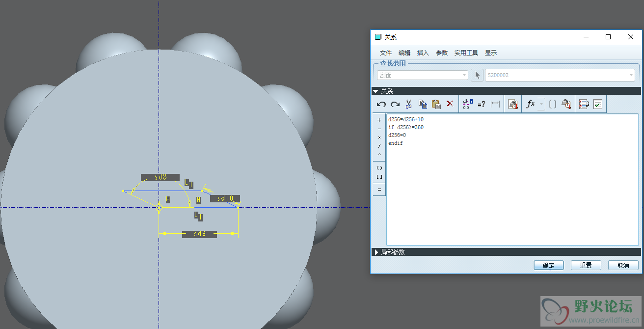Evaluate expression with =? icon
644x329 pixels.
tap(482, 104)
